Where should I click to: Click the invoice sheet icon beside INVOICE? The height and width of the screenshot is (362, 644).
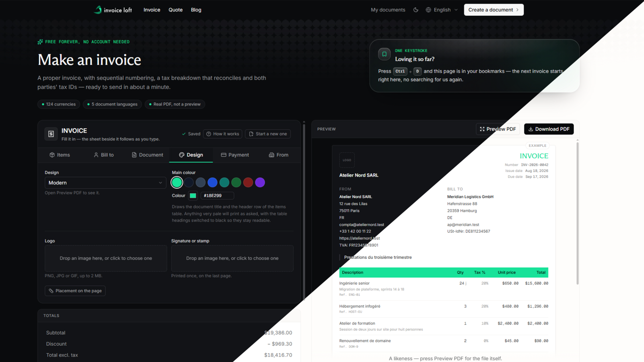[51, 134]
